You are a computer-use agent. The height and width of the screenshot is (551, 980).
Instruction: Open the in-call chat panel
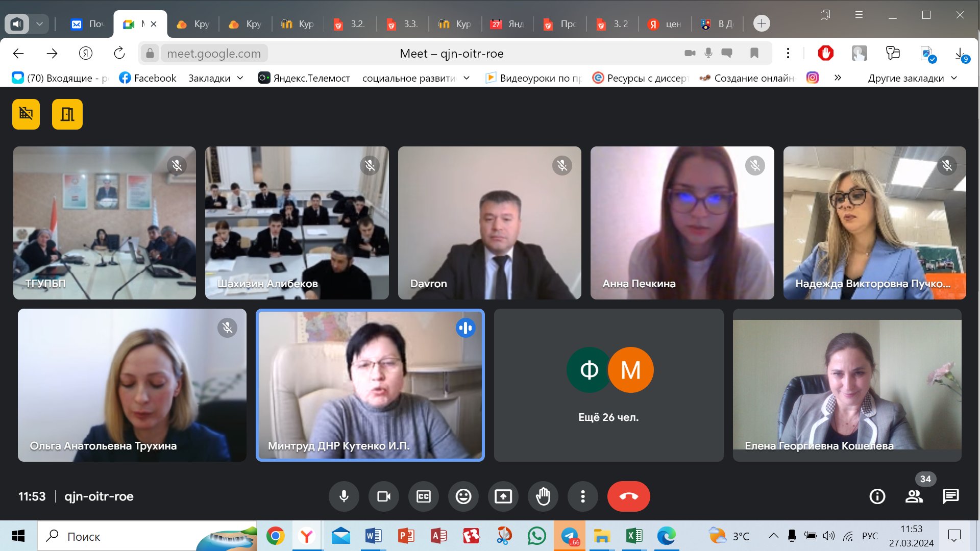click(950, 496)
